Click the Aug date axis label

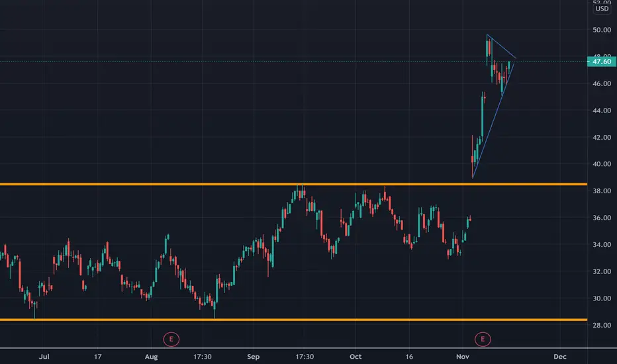[x=151, y=357]
